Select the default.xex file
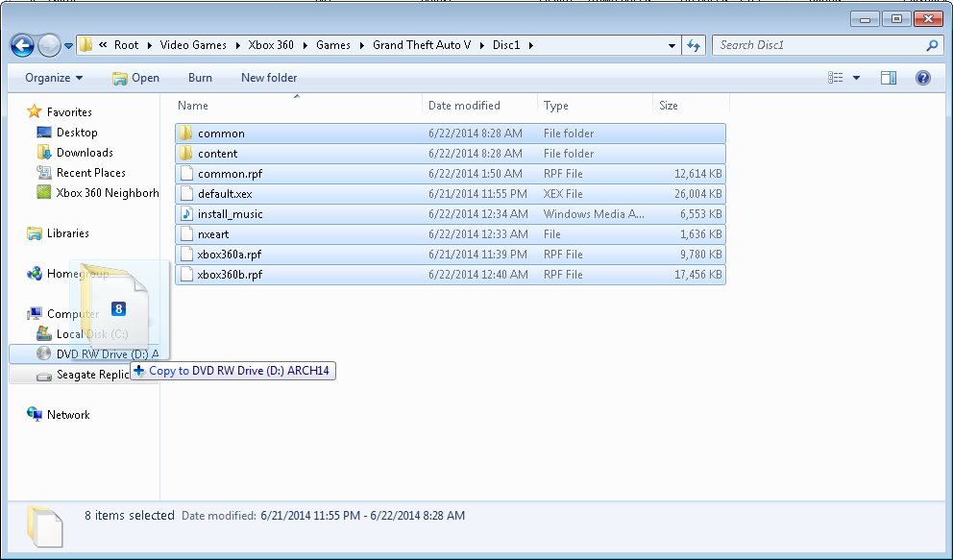The height and width of the screenshot is (560, 953). 225,194
